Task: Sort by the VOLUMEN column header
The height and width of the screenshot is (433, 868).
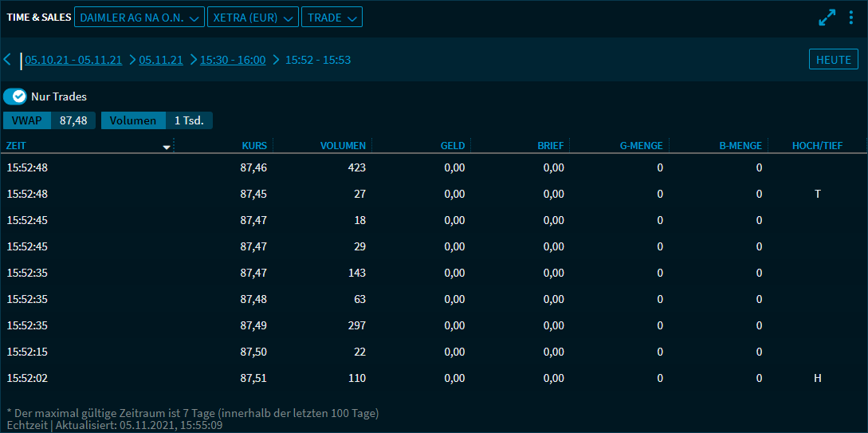Action: pyautogui.click(x=343, y=146)
